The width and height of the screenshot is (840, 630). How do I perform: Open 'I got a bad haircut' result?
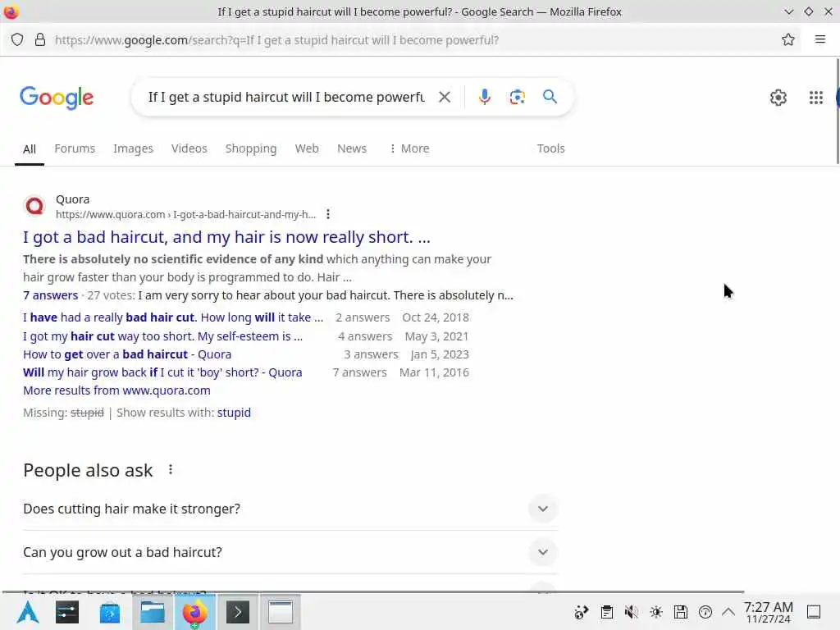pyautogui.click(x=226, y=237)
